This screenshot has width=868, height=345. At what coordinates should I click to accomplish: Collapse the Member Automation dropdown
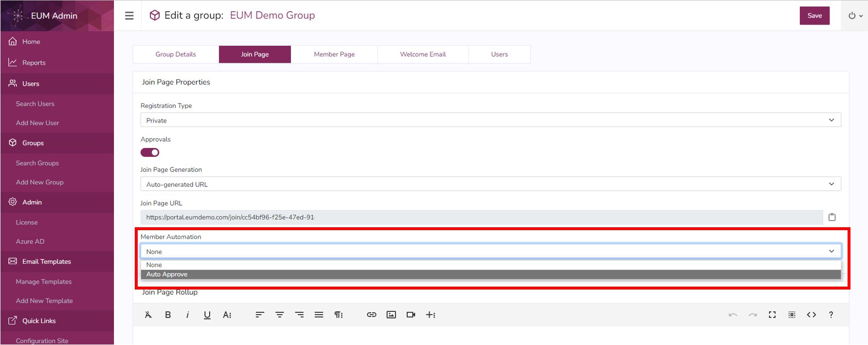point(490,251)
